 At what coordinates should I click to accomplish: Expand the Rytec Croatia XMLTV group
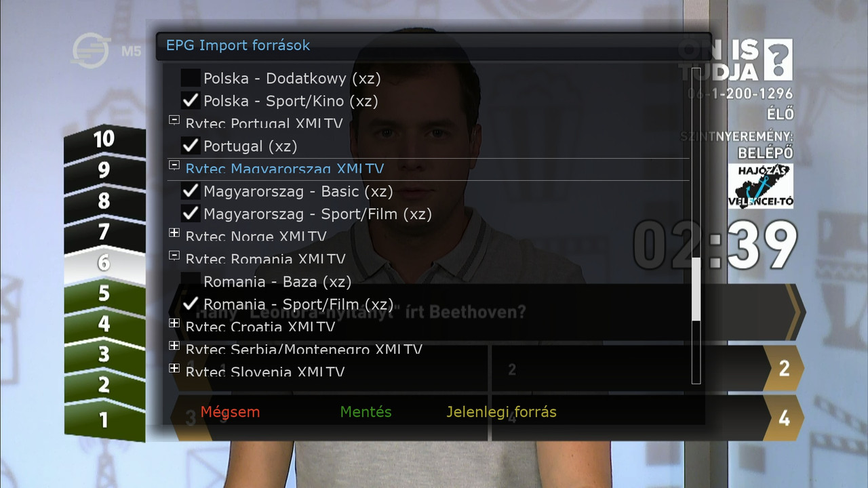[174, 323]
